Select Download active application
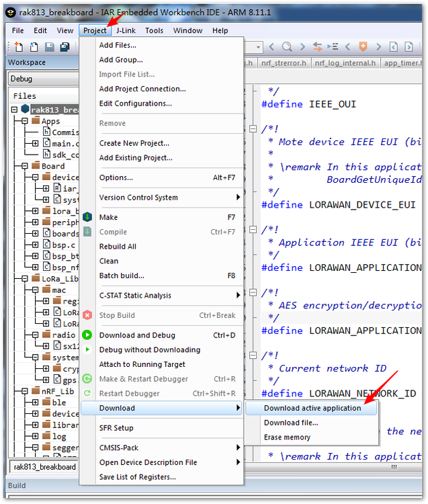 point(310,408)
